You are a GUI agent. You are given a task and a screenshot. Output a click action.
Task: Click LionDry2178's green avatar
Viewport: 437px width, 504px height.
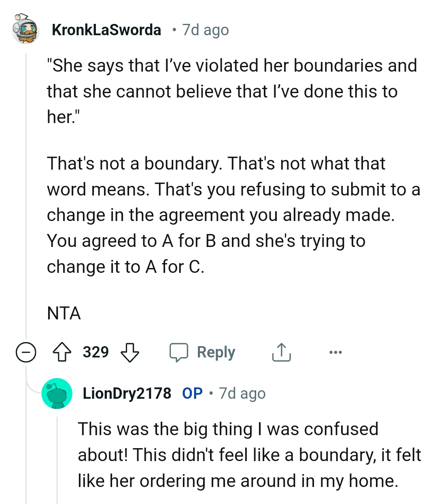pyautogui.click(x=57, y=393)
